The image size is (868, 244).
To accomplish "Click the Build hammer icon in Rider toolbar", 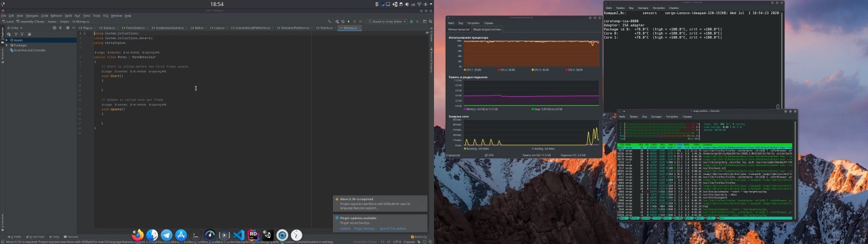I will pyautogui.click(x=330, y=22).
